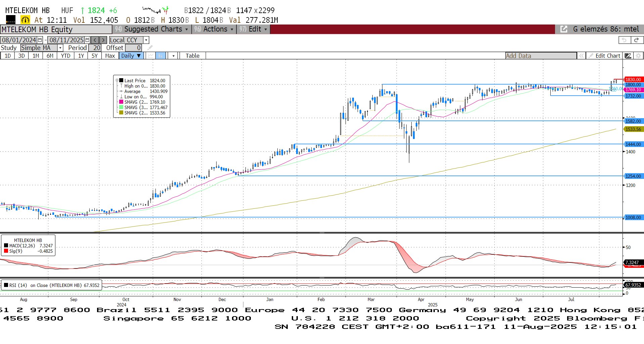Click the 1008.00 horizontal line price label
The height and width of the screenshot is (344, 644).
633,217
